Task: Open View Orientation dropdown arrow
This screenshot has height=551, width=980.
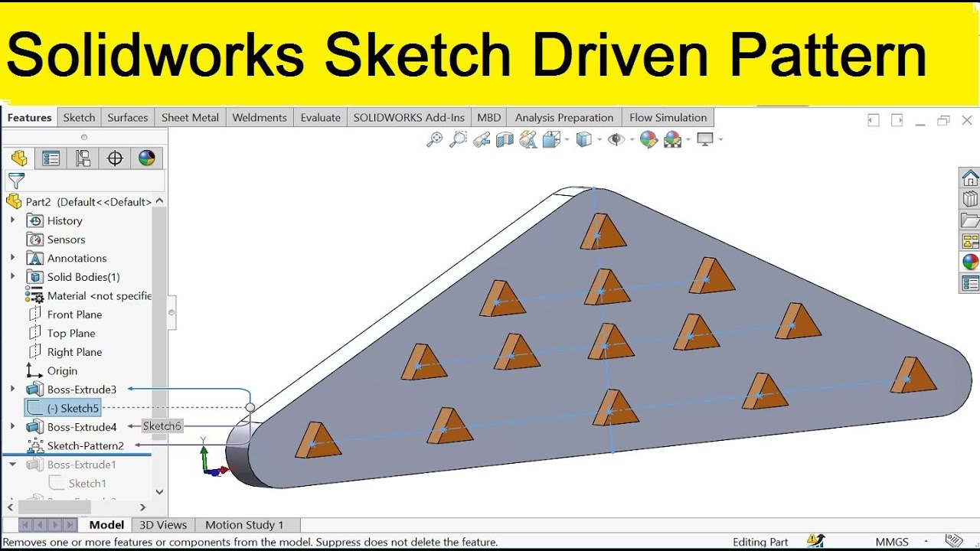Action: point(566,139)
